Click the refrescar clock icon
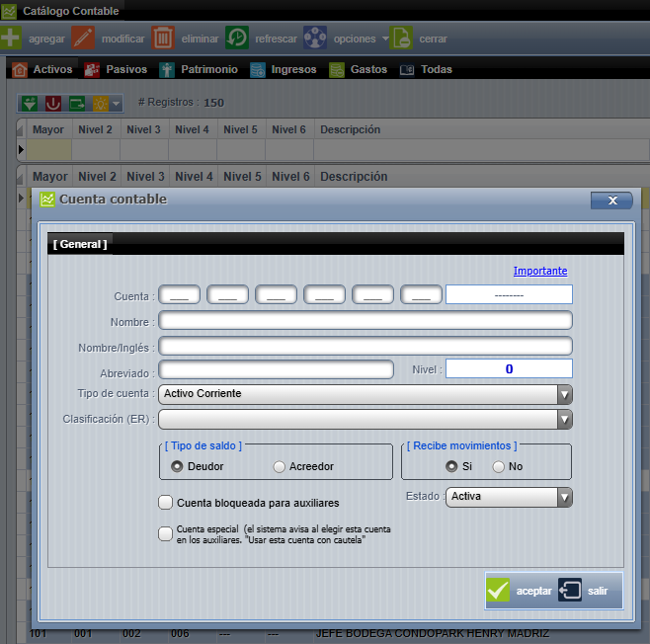The width and height of the screenshot is (650, 644). [x=237, y=39]
